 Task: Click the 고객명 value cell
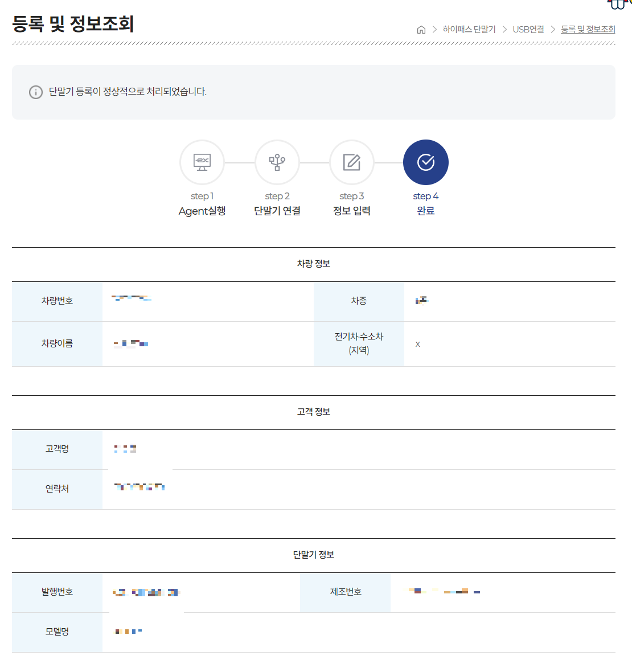click(126, 448)
